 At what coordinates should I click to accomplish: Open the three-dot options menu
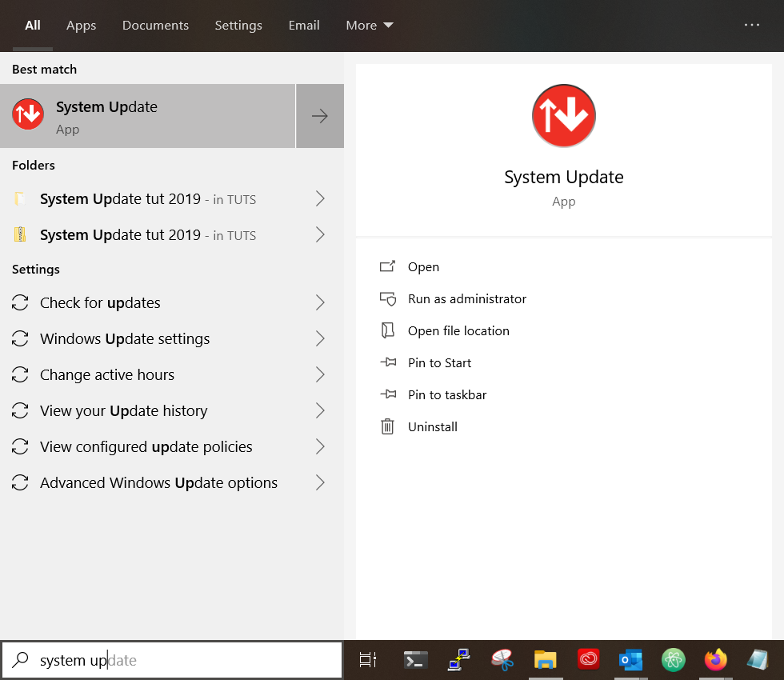[751, 25]
